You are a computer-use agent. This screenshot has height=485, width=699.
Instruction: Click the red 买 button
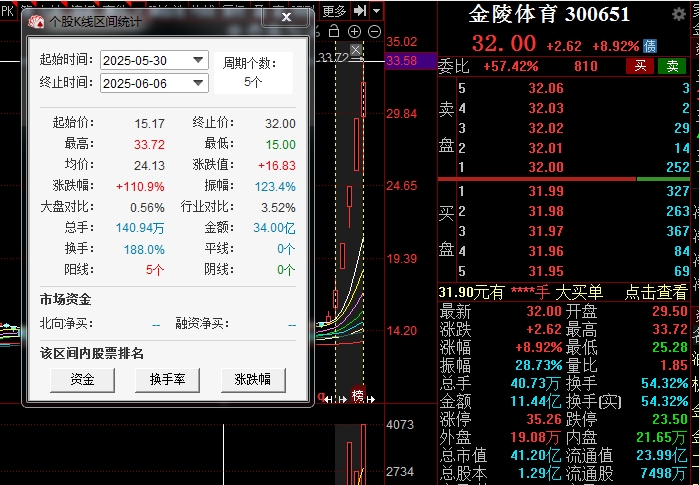[x=640, y=66]
